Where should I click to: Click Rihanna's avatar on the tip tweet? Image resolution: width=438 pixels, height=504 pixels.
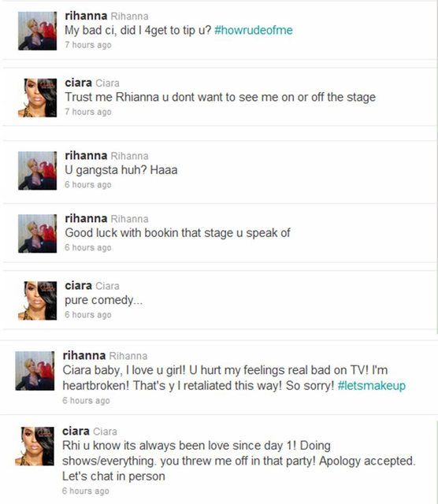[37, 31]
